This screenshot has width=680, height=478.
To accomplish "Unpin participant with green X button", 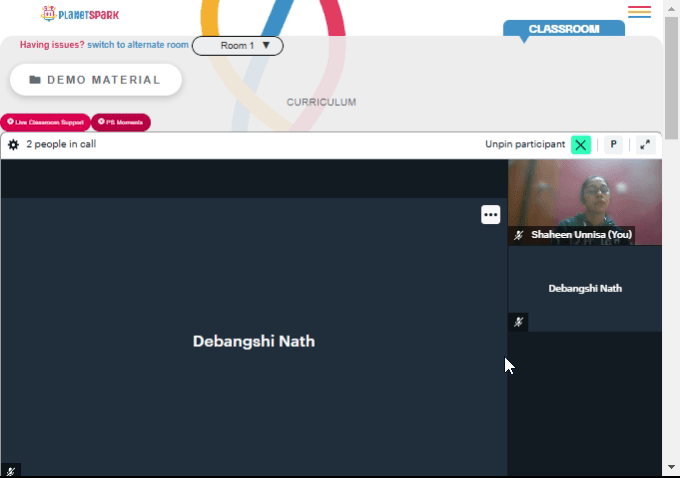I will pos(581,145).
